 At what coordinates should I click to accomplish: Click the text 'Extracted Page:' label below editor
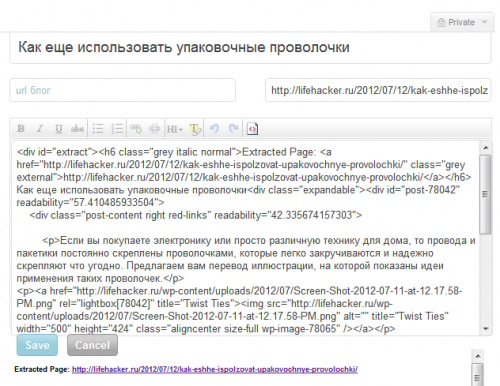tap(42, 369)
